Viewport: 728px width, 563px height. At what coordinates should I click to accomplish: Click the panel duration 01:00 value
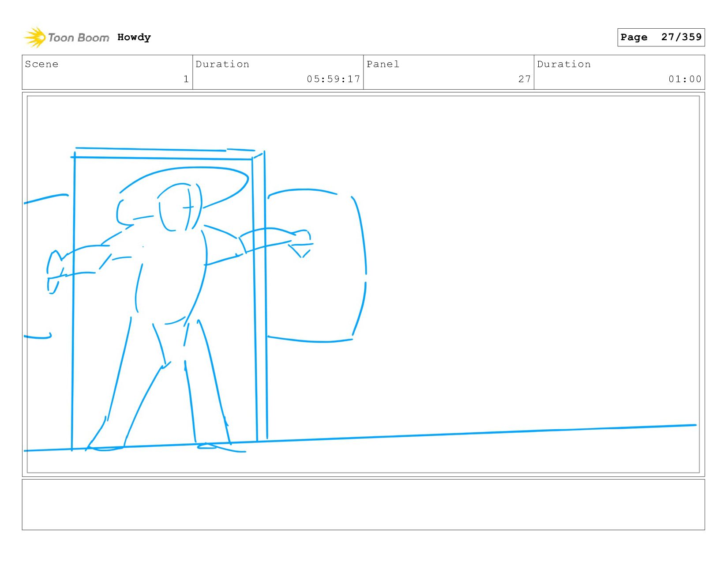[685, 79]
